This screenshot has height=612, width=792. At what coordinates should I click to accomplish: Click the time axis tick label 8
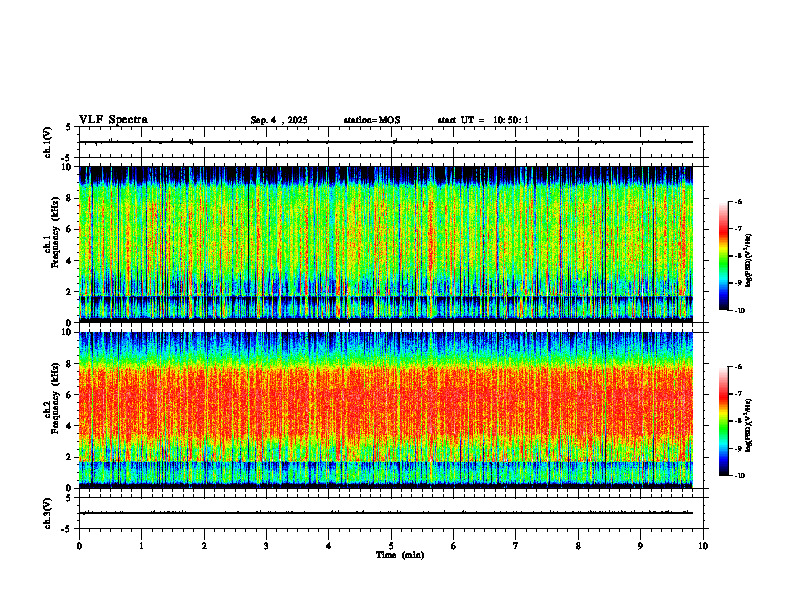(x=578, y=546)
